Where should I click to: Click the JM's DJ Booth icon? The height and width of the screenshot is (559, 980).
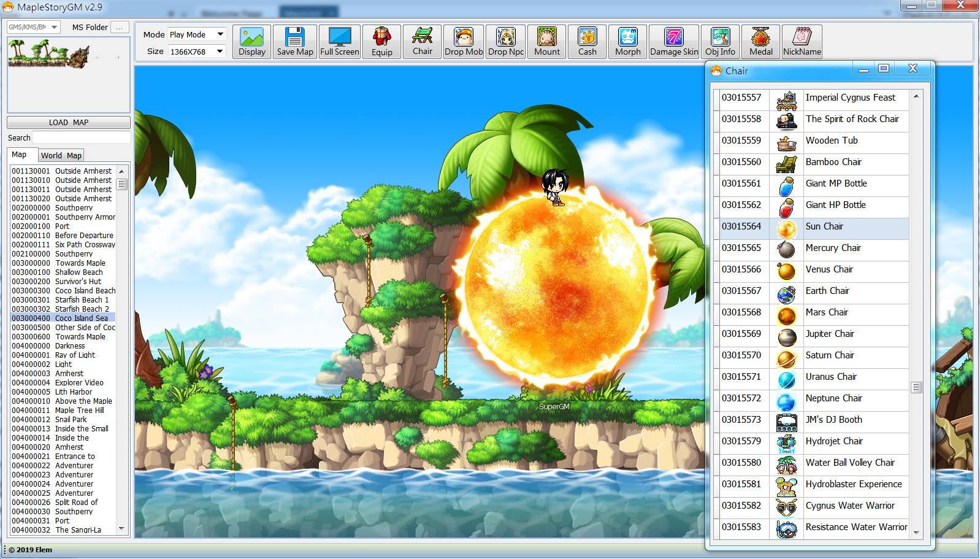pyautogui.click(x=786, y=422)
